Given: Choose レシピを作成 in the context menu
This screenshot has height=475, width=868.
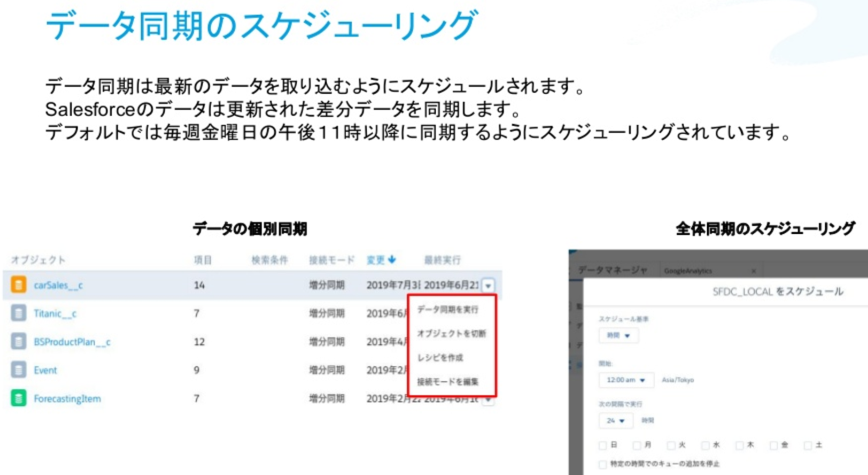Looking at the screenshot, I should 440,357.
